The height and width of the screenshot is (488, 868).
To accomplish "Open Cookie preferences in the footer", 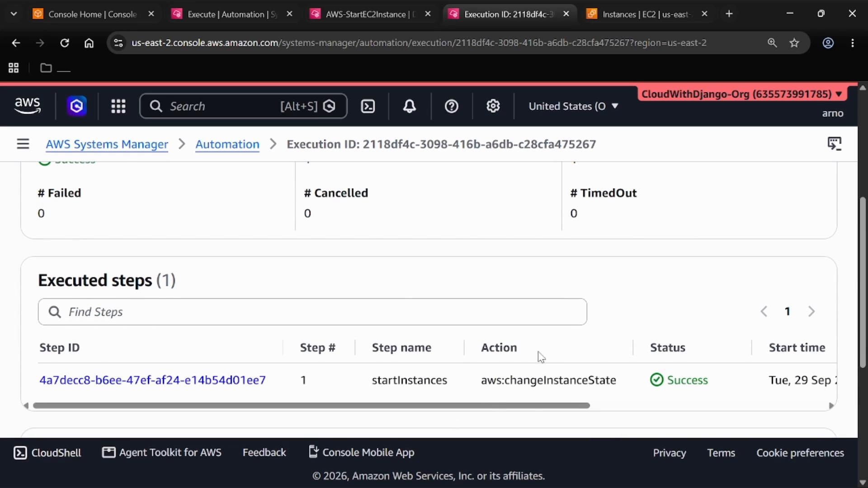I will click(800, 453).
